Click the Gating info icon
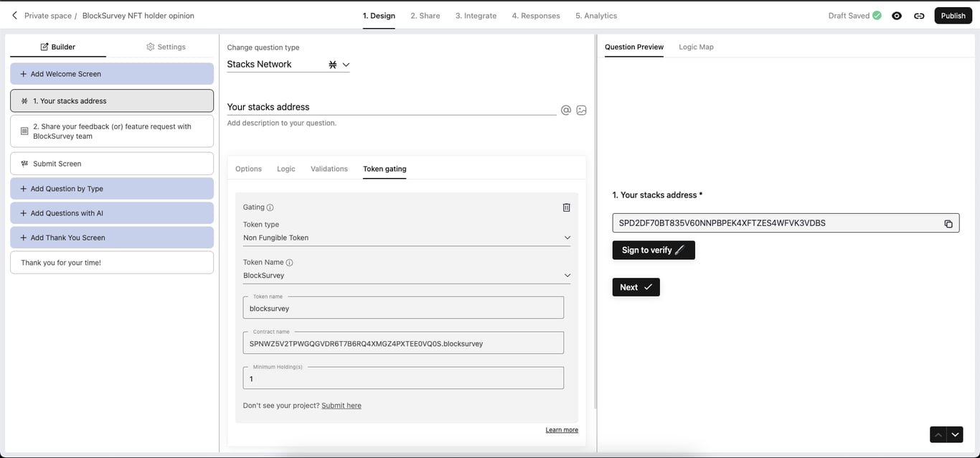 point(270,207)
